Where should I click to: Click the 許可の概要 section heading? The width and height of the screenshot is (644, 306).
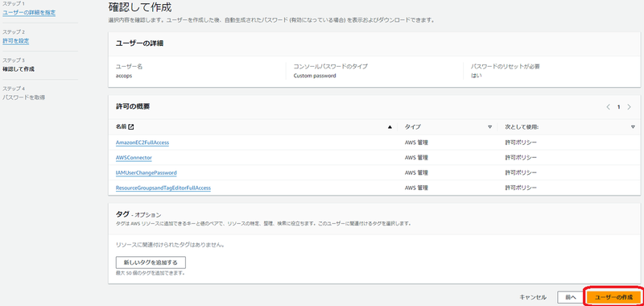[133, 106]
